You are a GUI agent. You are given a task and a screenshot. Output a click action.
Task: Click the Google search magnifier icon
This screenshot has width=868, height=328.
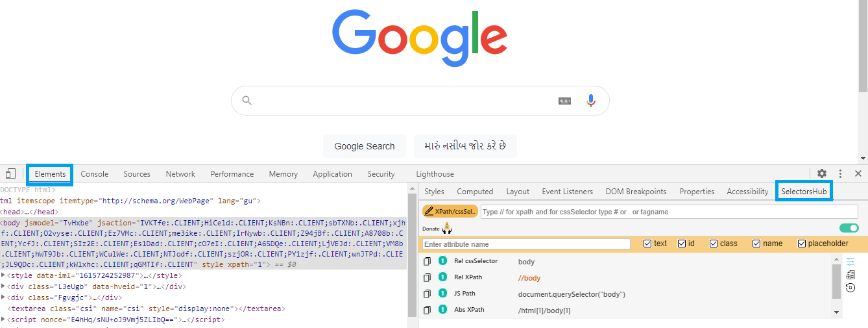click(247, 101)
